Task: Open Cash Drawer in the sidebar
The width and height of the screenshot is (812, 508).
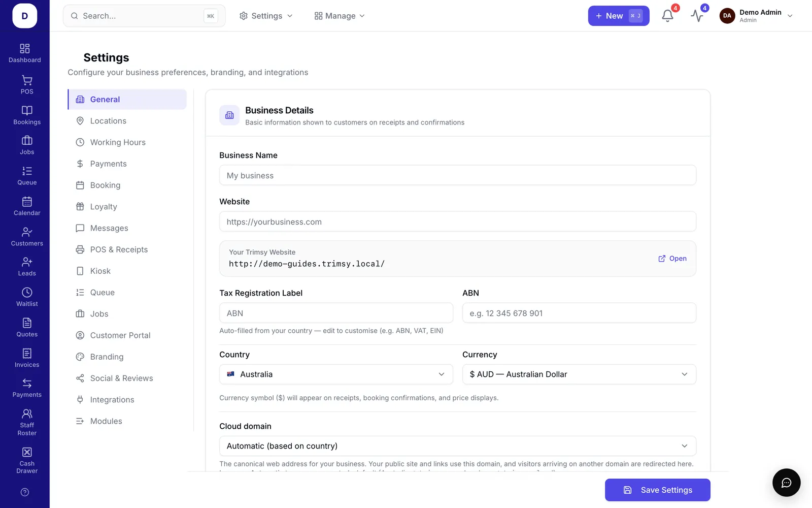Action: coord(27,461)
